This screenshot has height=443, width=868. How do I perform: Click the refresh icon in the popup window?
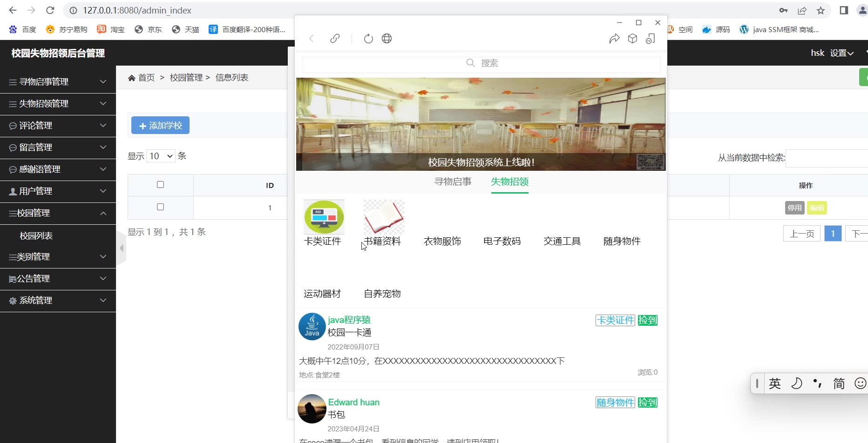tap(368, 39)
